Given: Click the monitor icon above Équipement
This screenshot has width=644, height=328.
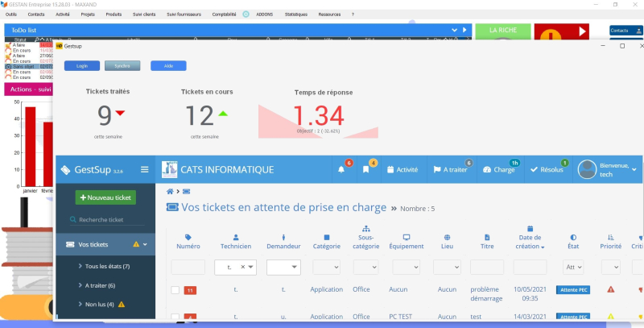Looking at the screenshot, I should pos(407,237).
